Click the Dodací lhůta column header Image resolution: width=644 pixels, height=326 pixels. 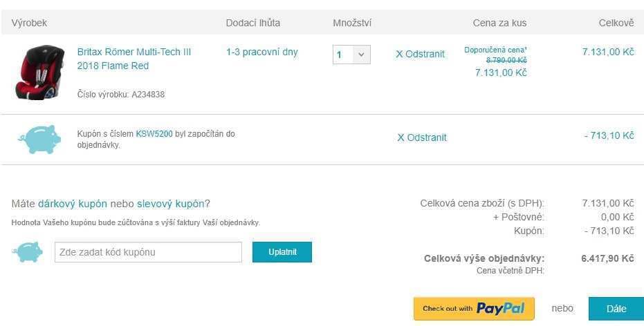(x=253, y=23)
